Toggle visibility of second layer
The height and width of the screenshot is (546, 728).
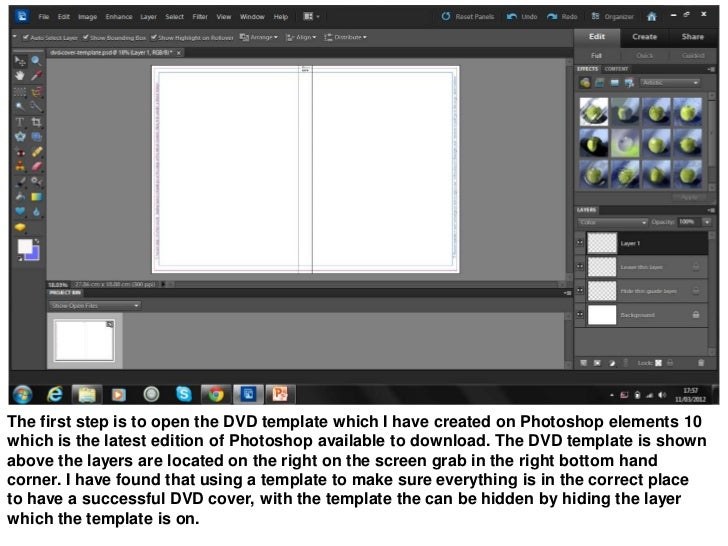(580, 266)
